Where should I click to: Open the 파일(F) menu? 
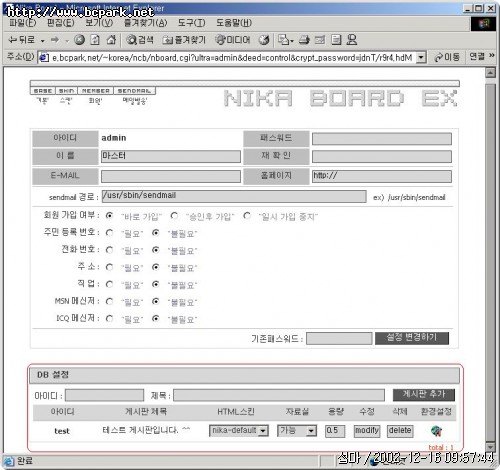pyautogui.click(x=22, y=23)
